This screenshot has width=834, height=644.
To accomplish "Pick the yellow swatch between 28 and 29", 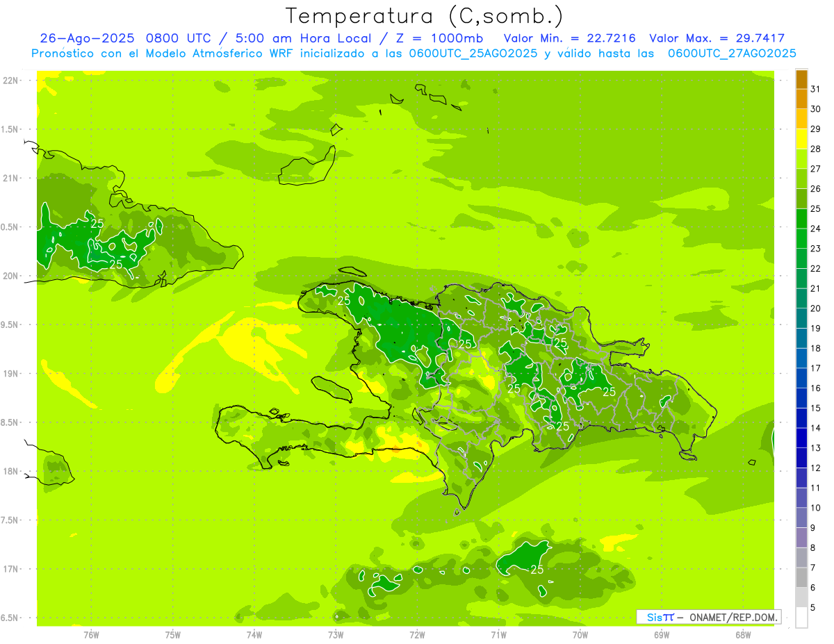I will (x=801, y=140).
